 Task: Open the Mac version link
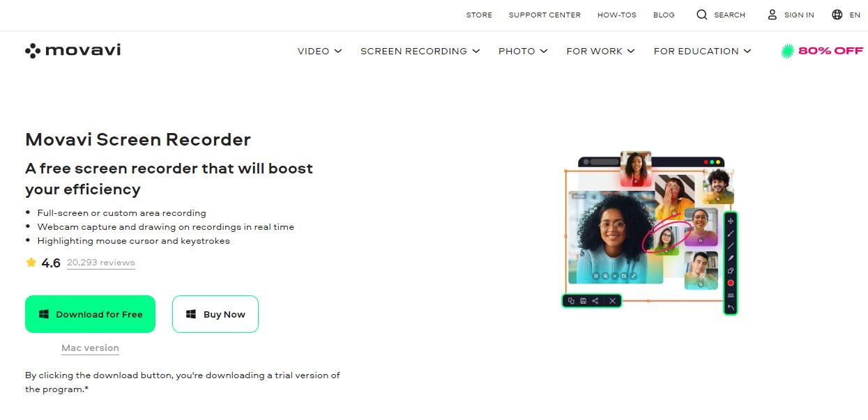[x=90, y=348]
